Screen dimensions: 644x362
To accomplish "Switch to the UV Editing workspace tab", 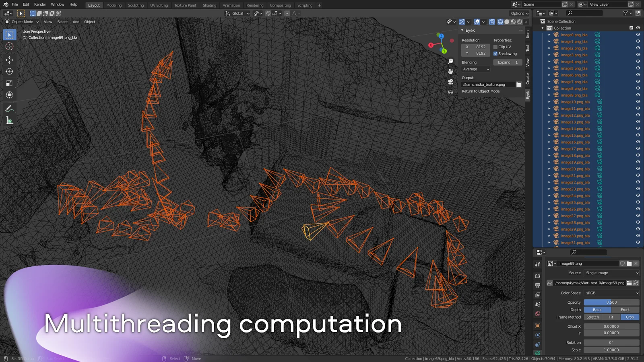I will (x=159, y=5).
